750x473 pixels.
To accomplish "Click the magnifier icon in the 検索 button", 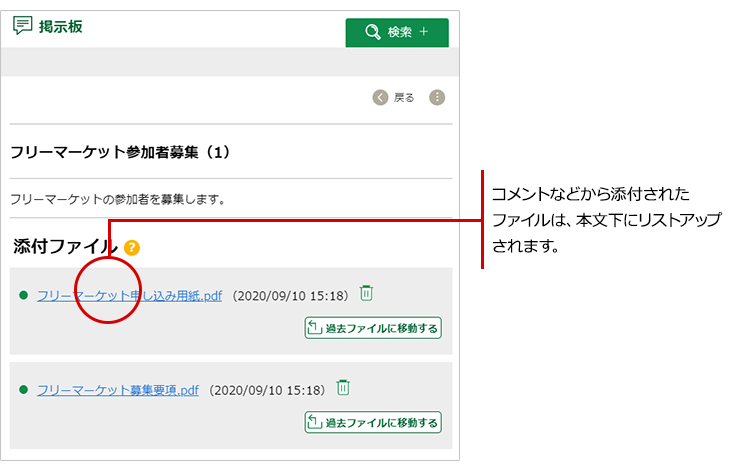I will click(x=374, y=32).
